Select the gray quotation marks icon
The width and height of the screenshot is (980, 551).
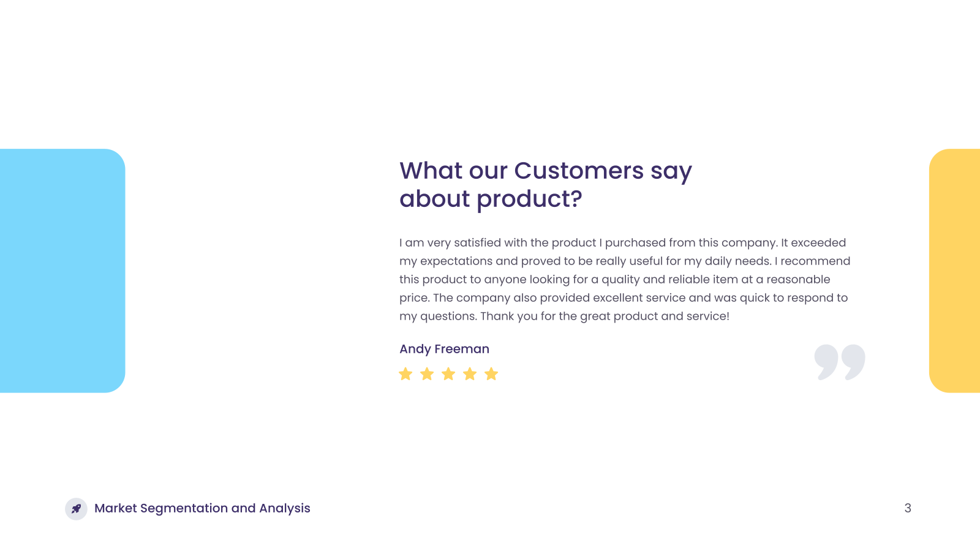click(840, 362)
